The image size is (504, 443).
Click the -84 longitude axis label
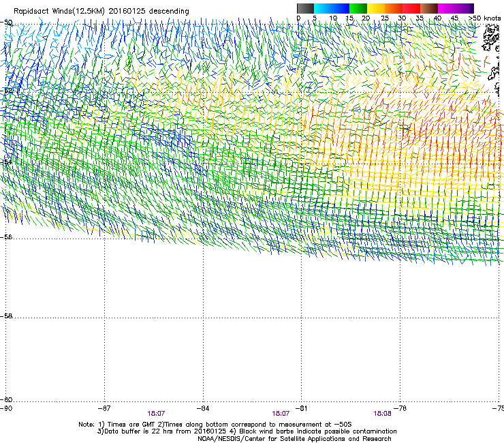click(x=203, y=408)
